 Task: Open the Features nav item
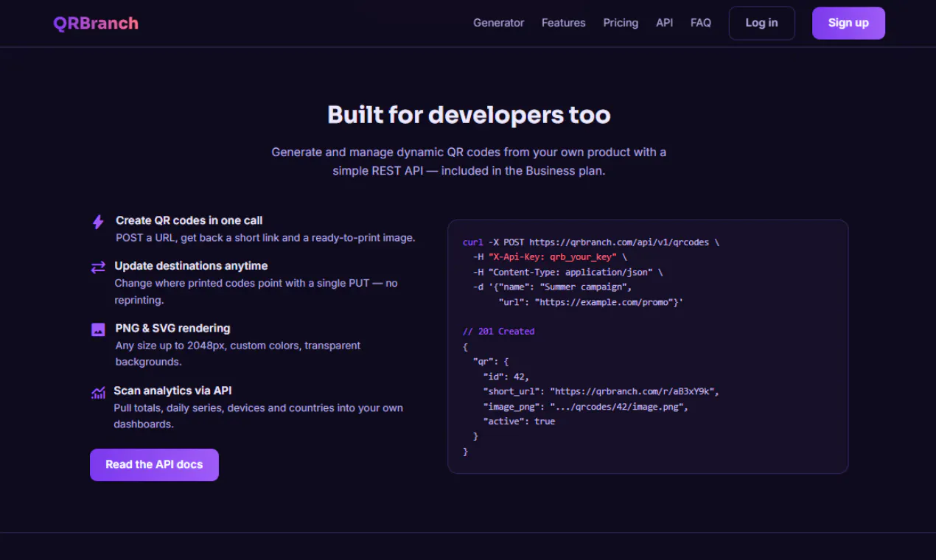coord(563,23)
